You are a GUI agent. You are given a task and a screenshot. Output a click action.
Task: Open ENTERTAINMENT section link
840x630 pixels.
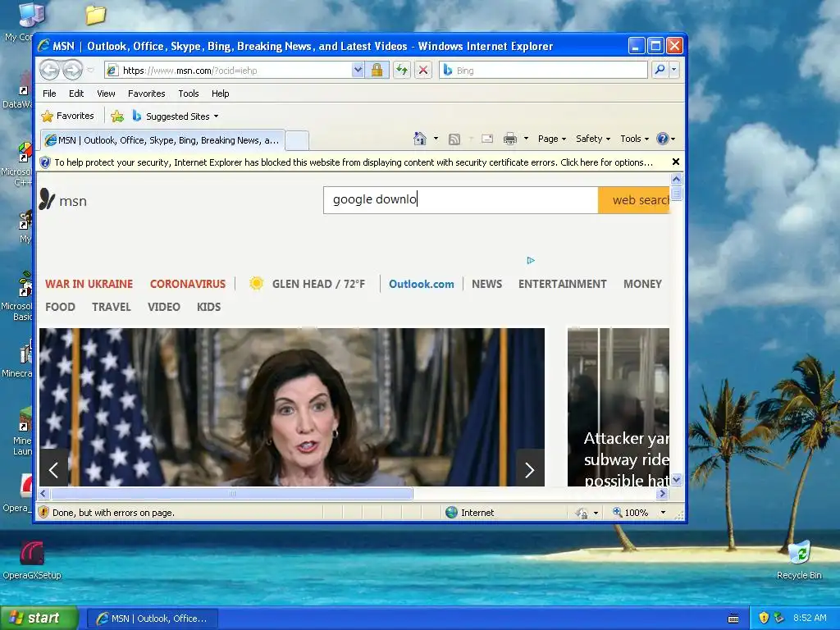(x=562, y=284)
